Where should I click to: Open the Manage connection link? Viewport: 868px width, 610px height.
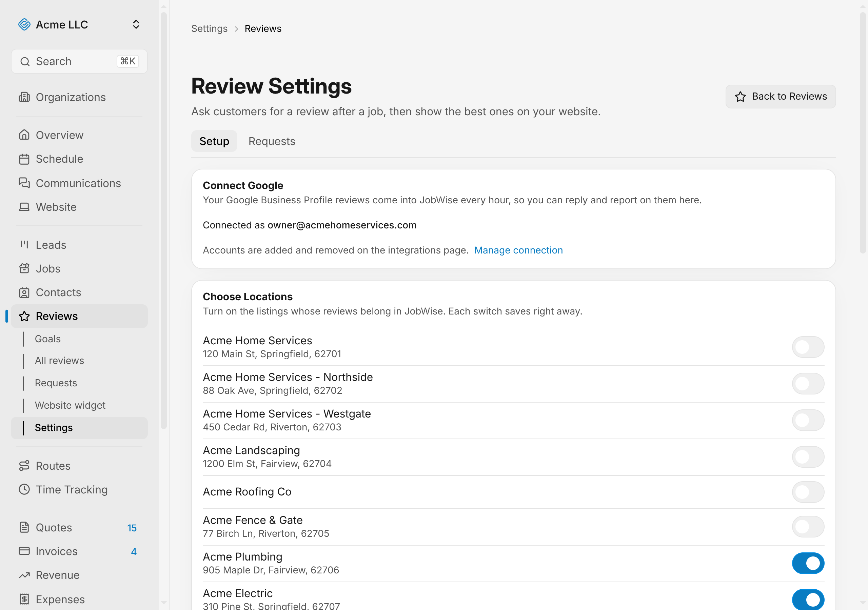(x=518, y=250)
